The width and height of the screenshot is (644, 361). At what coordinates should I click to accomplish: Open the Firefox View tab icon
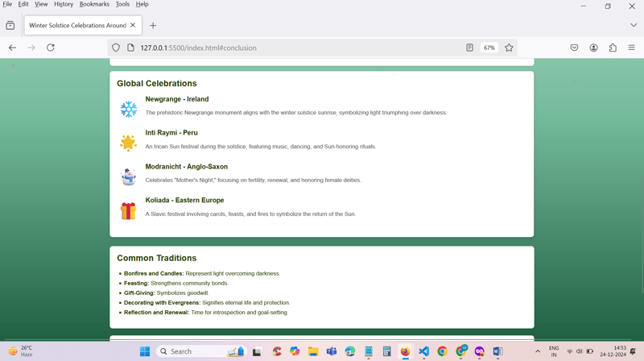click(x=10, y=26)
